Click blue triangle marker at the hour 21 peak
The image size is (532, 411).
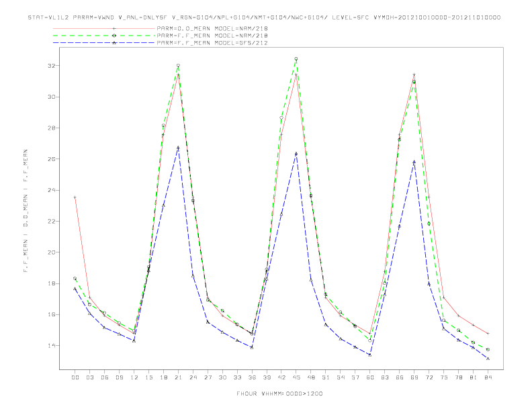tap(178, 148)
